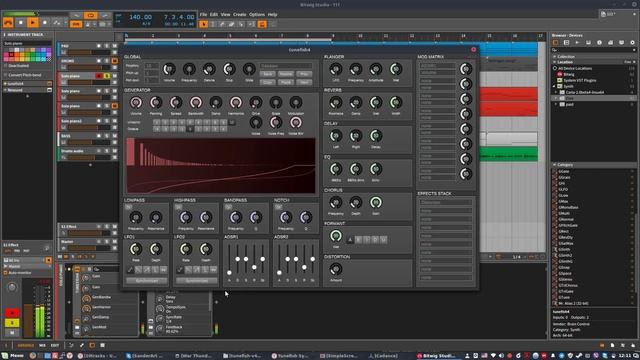Click LFO1 Synchronized button
The height and width of the screenshot is (360, 640).
pyautogui.click(x=147, y=281)
